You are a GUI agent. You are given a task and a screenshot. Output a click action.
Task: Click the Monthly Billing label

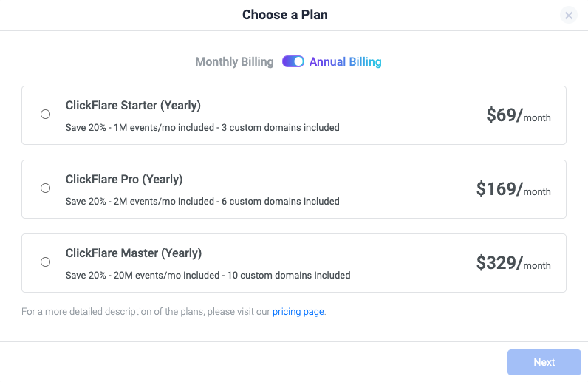(234, 62)
